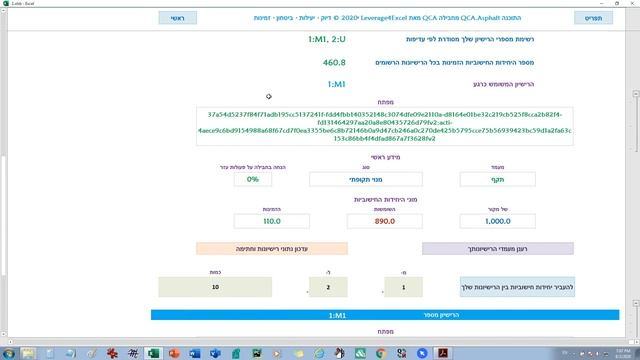
Task: Click the total available units value 460.8
Action: pyautogui.click(x=334, y=62)
